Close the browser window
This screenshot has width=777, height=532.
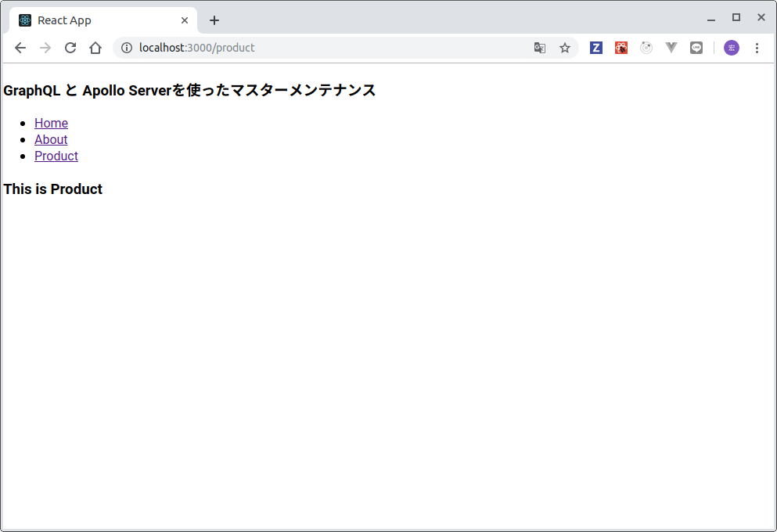point(761,17)
